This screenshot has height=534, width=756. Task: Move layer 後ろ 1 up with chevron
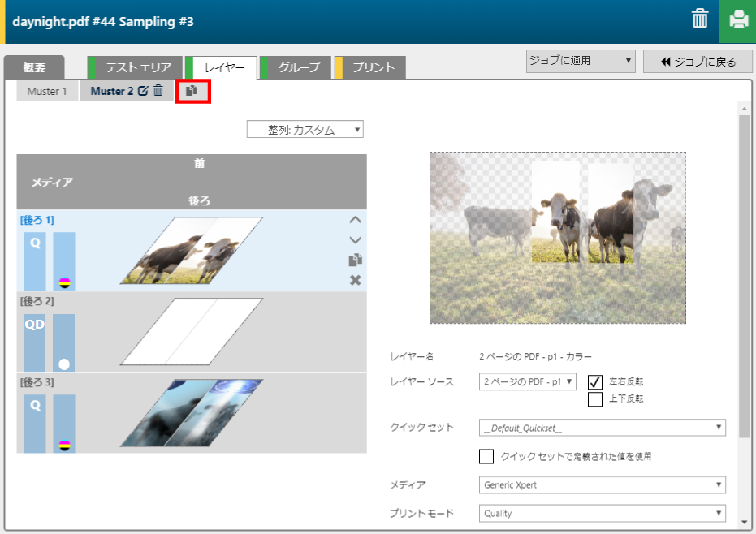coord(355,220)
